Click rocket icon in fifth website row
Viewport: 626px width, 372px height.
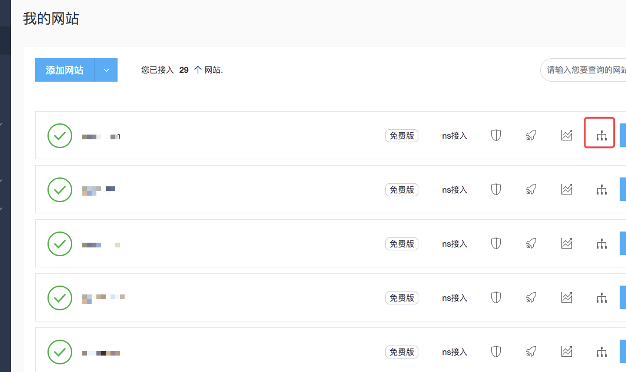pyautogui.click(x=531, y=352)
